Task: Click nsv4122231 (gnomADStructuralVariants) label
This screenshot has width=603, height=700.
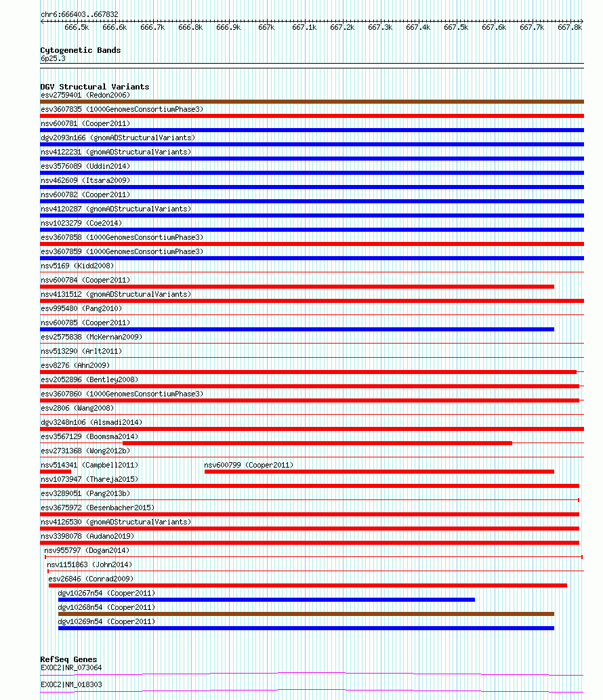Action: coord(116,152)
